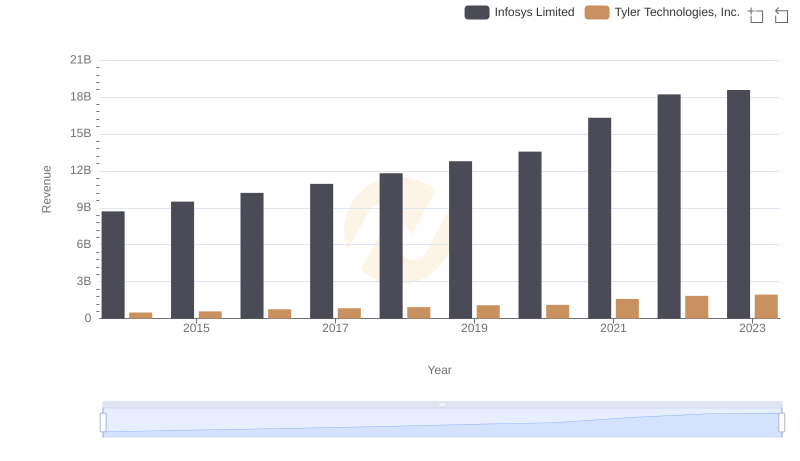Click the right handle of the zoom slider

coord(781,423)
